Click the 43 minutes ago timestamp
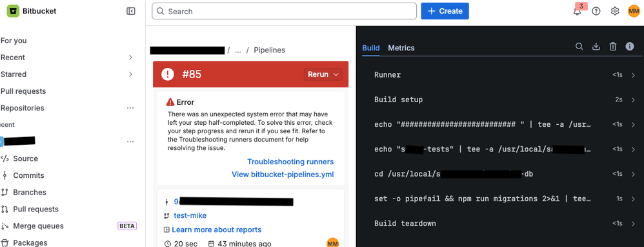 245,243
